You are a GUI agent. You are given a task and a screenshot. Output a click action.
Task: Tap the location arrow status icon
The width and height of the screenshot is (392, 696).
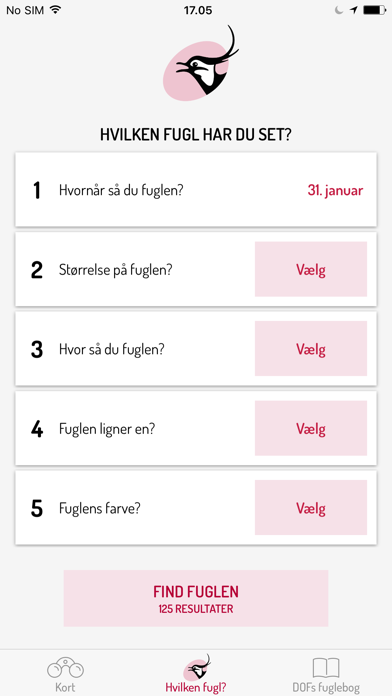pos(353,10)
